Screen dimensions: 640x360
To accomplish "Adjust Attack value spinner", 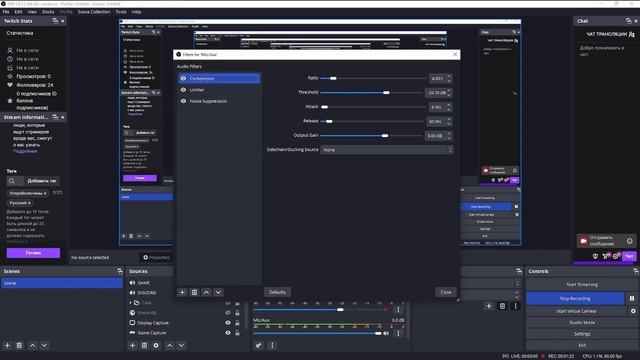I will 449,107.
